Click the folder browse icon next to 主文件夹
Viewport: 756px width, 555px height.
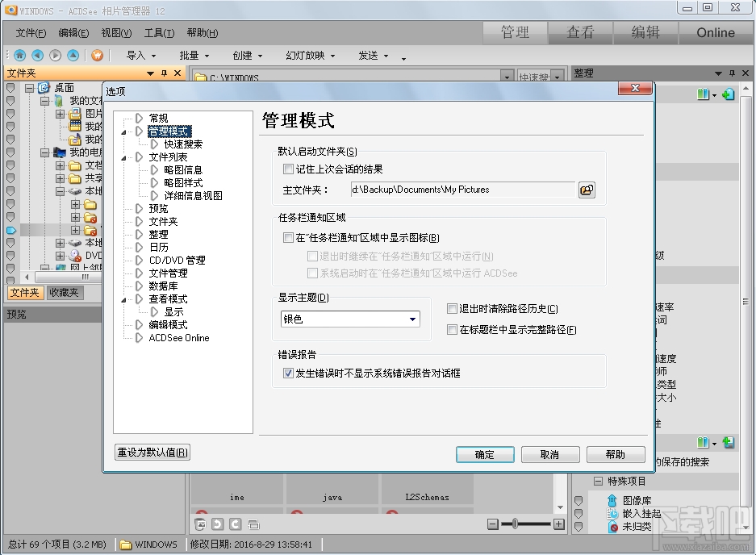587,189
